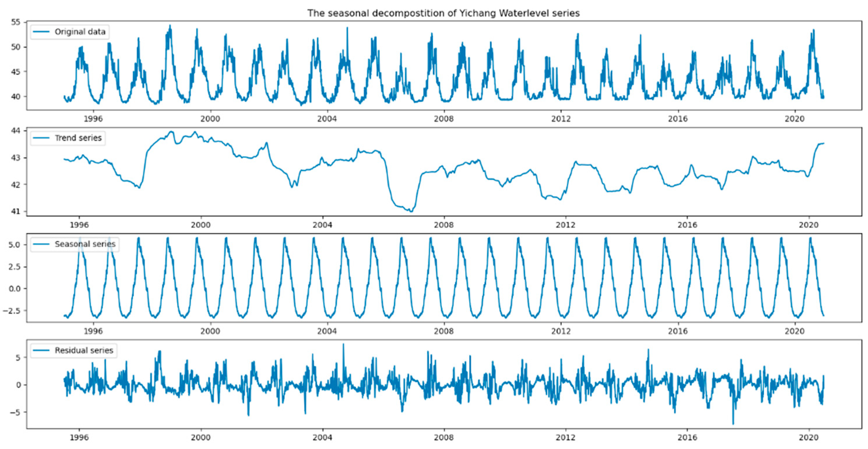The width and height of the screenshot is (868, 449).
Task: Click the 55 y-axis label on top plot
Action: point(16,22)
